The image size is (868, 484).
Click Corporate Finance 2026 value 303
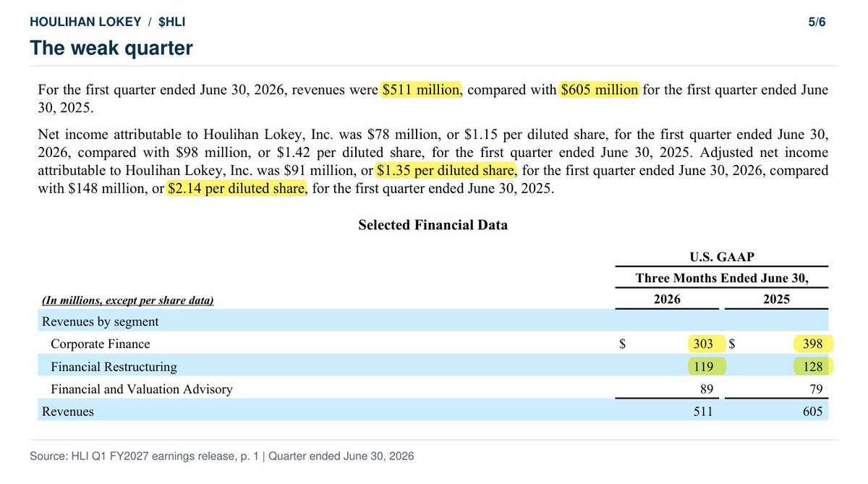pyautogui.click(x=702, y=344)
